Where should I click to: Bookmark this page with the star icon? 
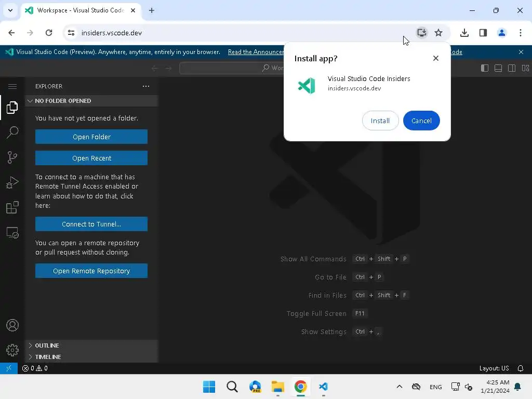(438, 33)
